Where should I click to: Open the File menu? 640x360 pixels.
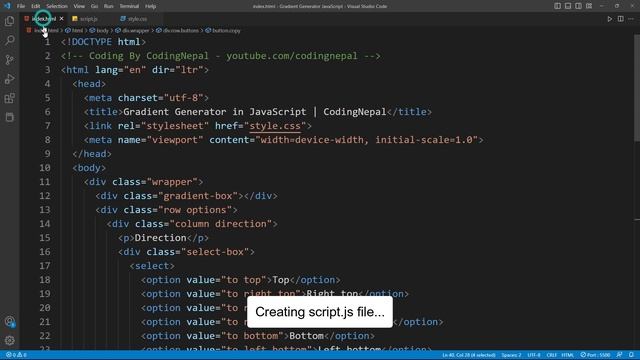click(21, 6)
